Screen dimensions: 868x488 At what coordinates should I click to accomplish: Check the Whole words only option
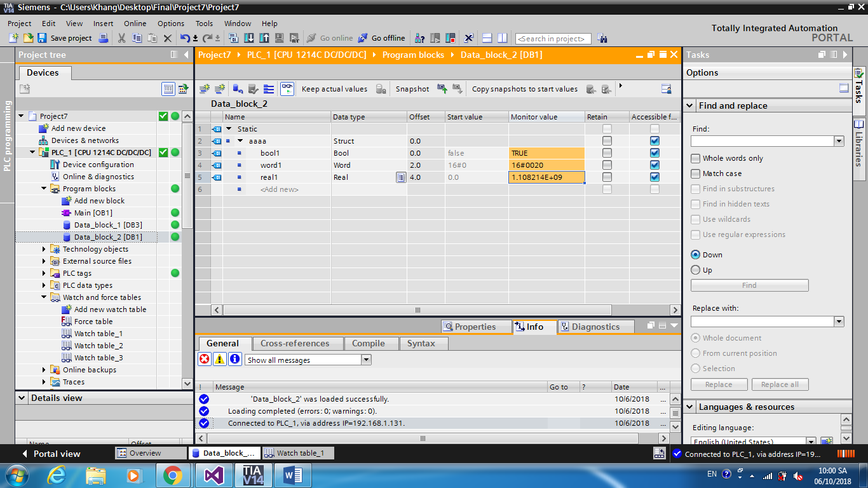695,158
